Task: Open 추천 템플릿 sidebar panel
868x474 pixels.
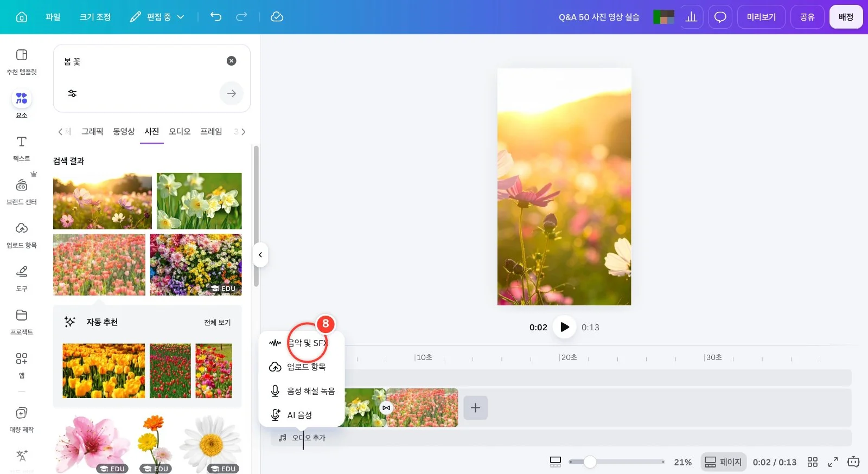Action: pyautogui.click(x=22, y=62)
